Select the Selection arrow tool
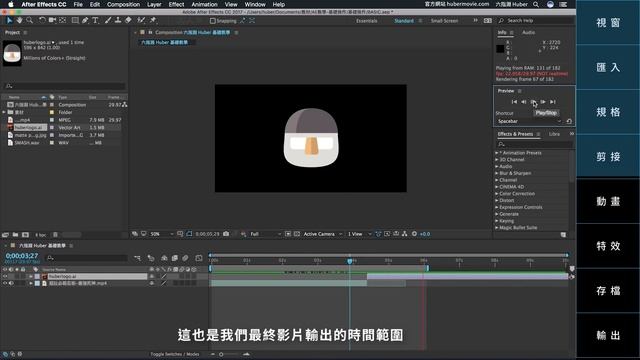Viewport: 640px width, 360px height. (x=9, y=20)
